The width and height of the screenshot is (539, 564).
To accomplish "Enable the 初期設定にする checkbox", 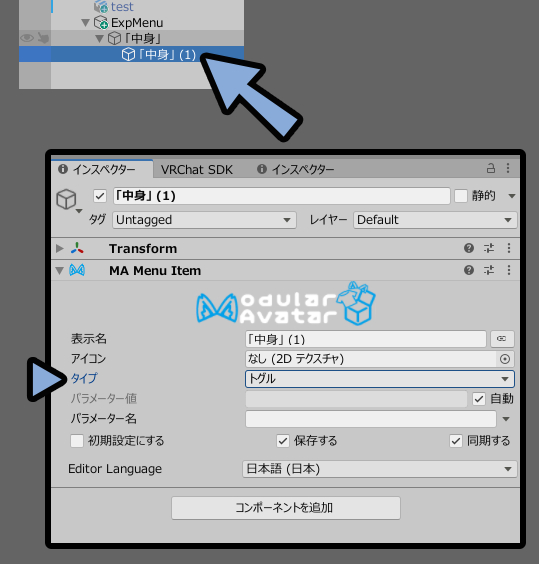I will pyautogui.click(x=77, y=441).
